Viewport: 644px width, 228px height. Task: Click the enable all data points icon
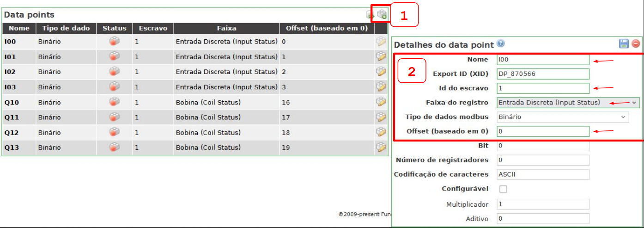pos(371,15)
